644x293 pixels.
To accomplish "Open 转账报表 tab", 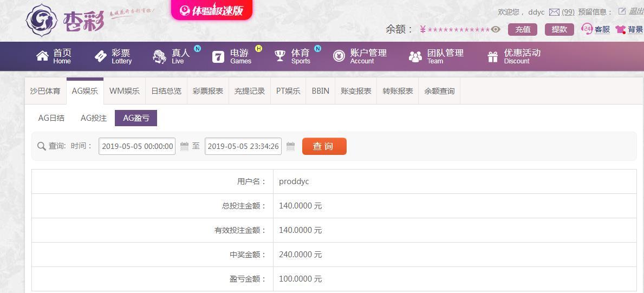I will click(398, 91).
